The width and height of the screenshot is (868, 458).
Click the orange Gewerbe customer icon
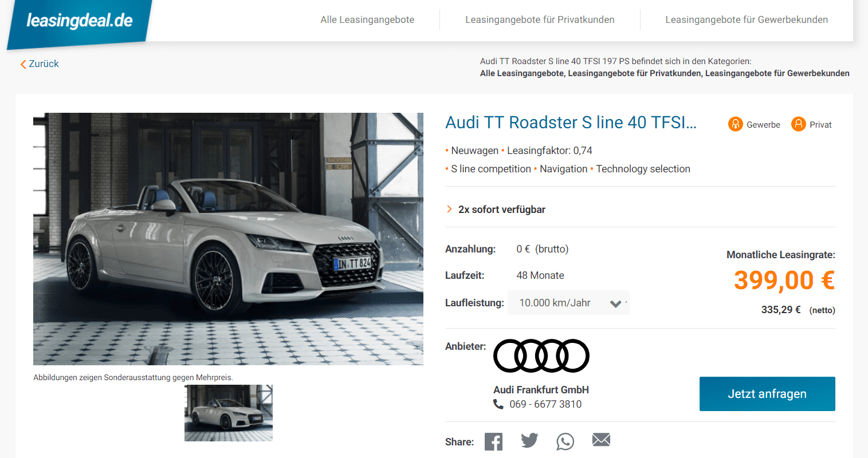point(735,124)
